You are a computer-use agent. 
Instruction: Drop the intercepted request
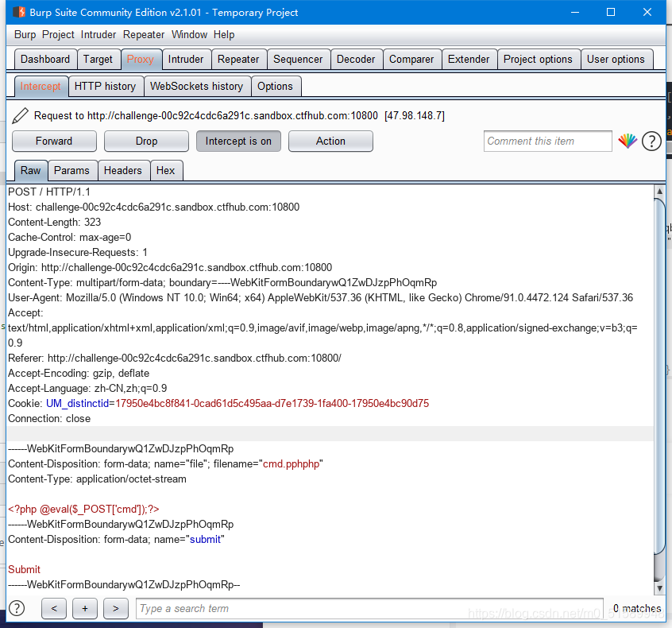146,141
